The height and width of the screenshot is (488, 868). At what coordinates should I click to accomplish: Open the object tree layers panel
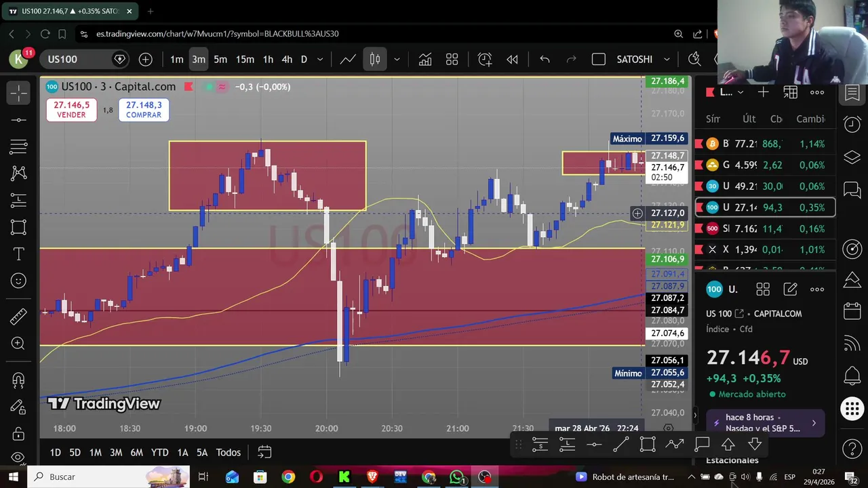(852, 157)
